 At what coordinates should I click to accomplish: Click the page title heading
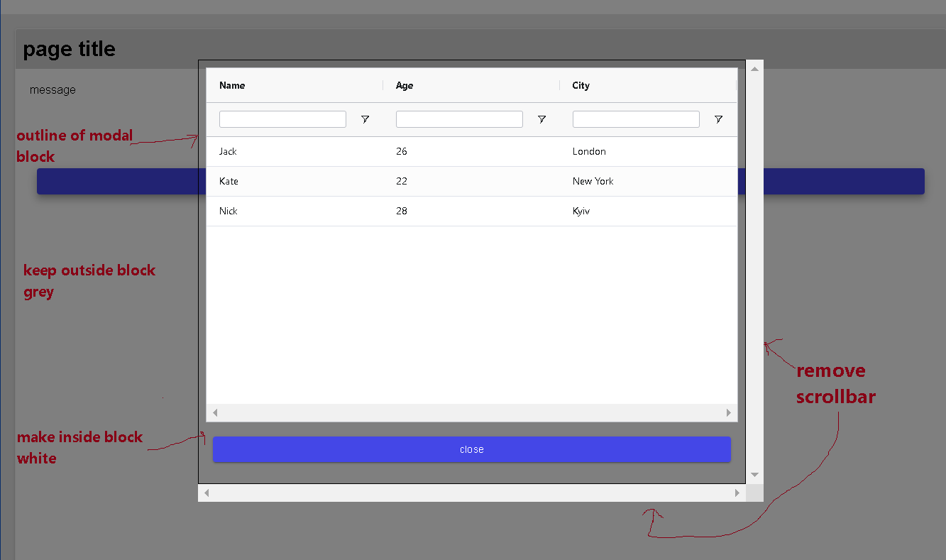[69, 49]
